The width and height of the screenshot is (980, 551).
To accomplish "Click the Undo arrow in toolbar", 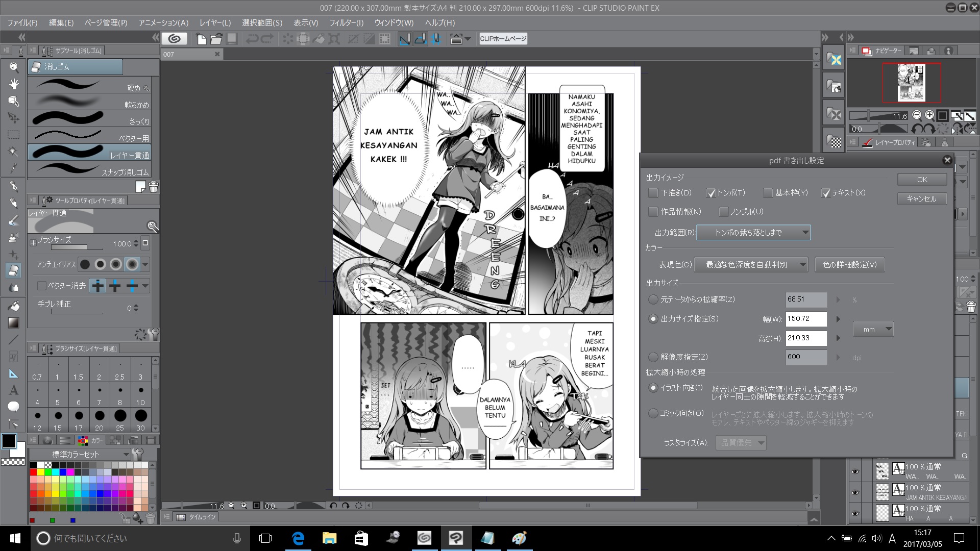I will pos(252,39).
